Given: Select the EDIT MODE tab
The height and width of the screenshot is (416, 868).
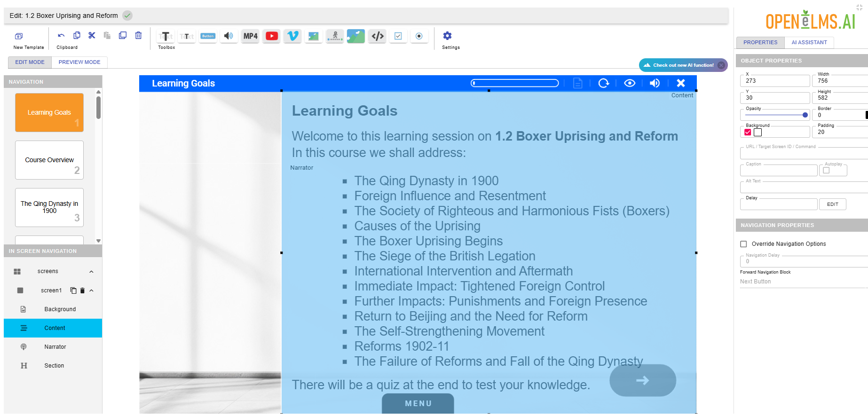Looking at the screenshot, I should click(x=30, y=62).
